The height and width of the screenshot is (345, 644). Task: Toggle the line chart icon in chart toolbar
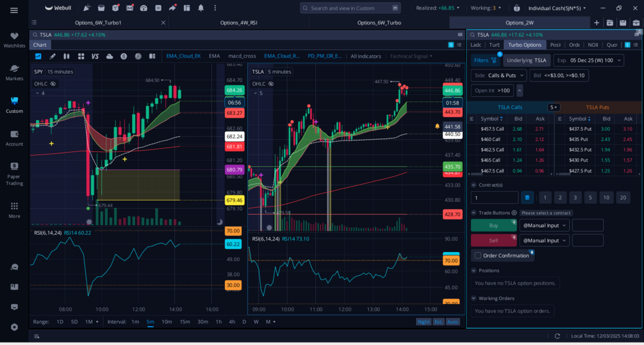click(38, 56)
